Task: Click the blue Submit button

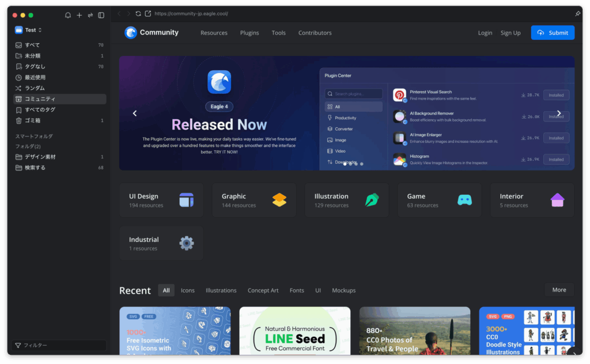Action: click(x=553, y=33)
